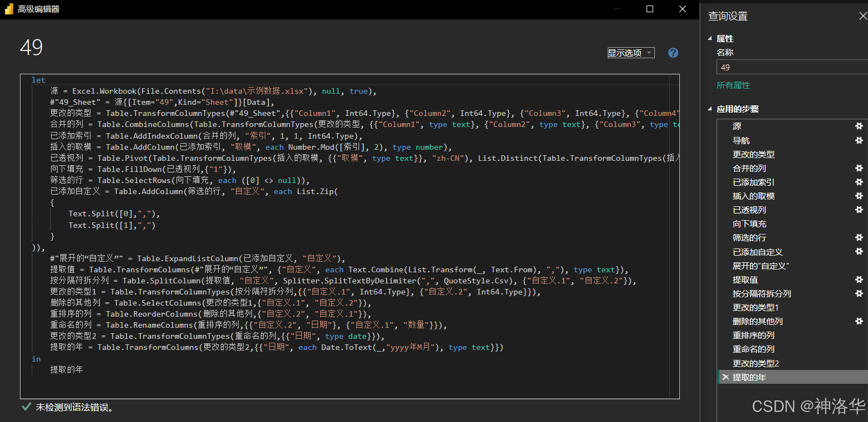Collapse the 应用的步骤 section

pyautogui.click(x=710, y=109)
